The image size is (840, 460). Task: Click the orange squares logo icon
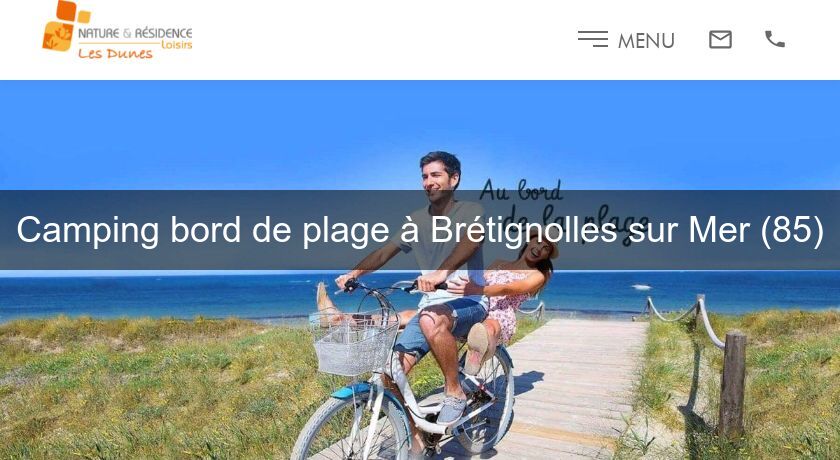pyautogui.click(x=65, y=26)
